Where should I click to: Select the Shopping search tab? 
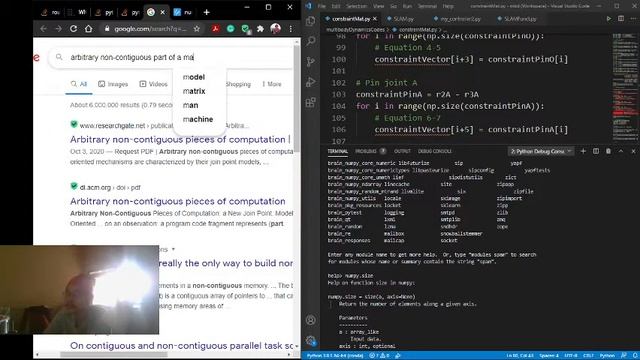238,84
